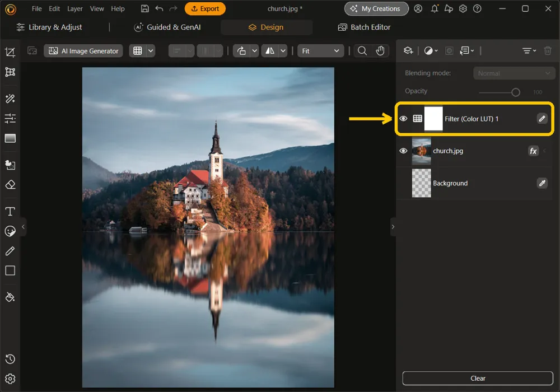Switch to Guided & GenAI tab
The image size is (560, 392).
click(167, 27)
